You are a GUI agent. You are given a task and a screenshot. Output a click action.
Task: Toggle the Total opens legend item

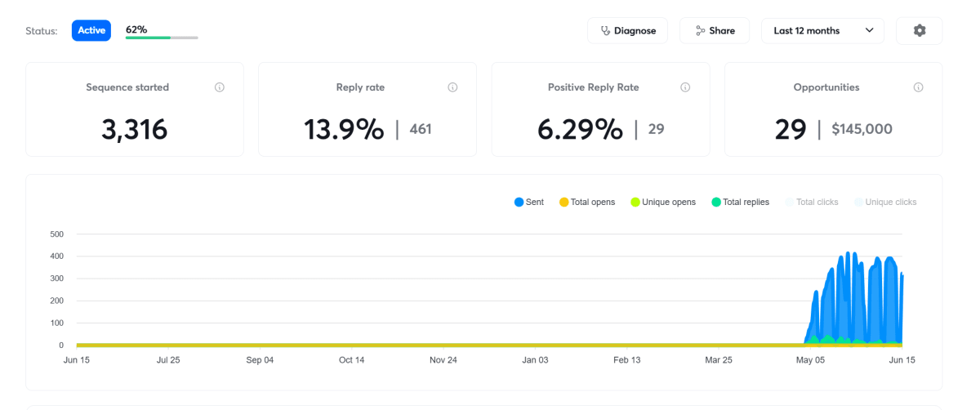click(587, 202)
